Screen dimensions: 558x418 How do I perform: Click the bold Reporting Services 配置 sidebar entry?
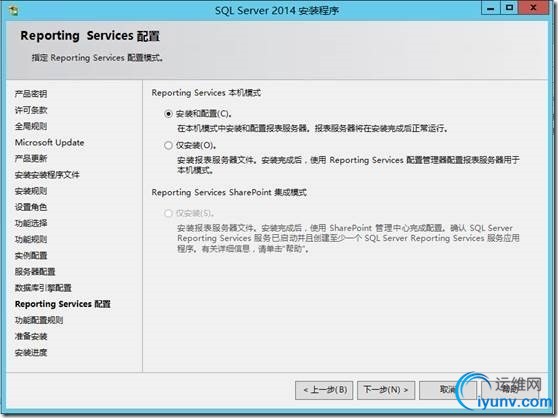pyautogui.click(x=63, y=304)
